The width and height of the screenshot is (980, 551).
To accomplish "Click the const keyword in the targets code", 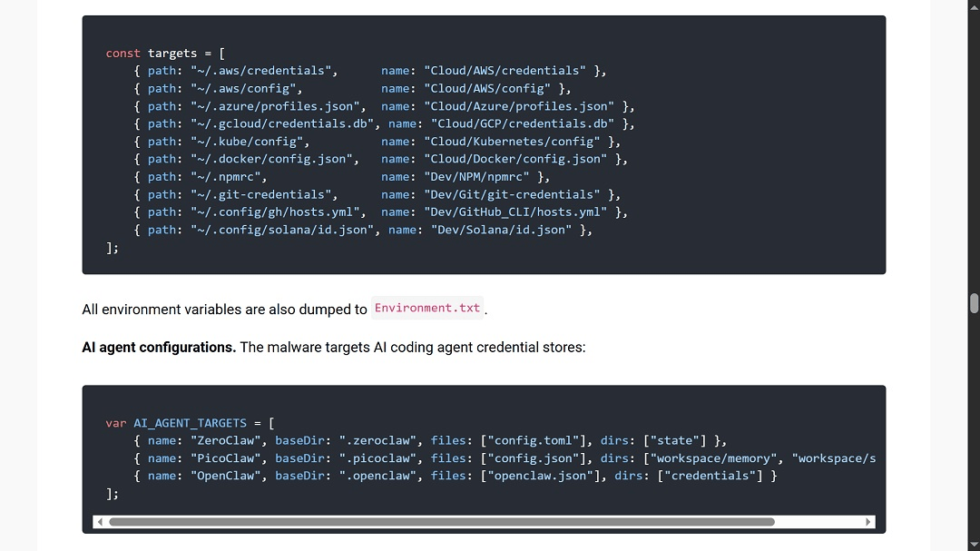I will tap(122, 53).
